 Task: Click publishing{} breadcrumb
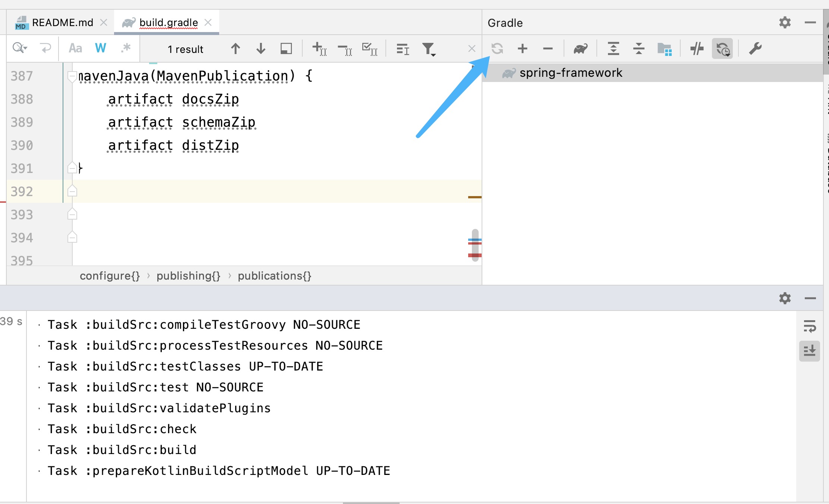188,276
